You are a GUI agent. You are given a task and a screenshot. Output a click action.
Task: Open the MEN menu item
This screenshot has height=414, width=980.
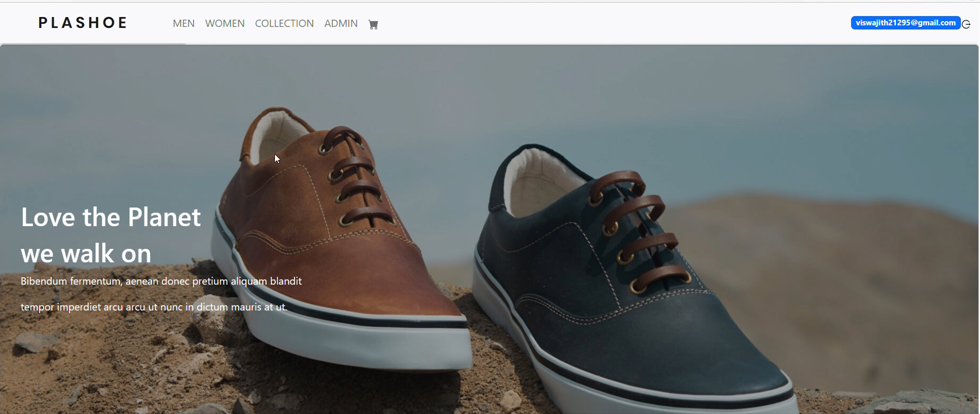click(x=183, y=23)
